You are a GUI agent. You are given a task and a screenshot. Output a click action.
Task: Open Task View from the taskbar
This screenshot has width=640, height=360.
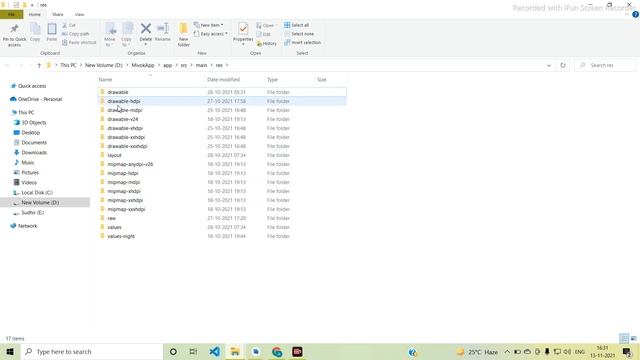193,351
